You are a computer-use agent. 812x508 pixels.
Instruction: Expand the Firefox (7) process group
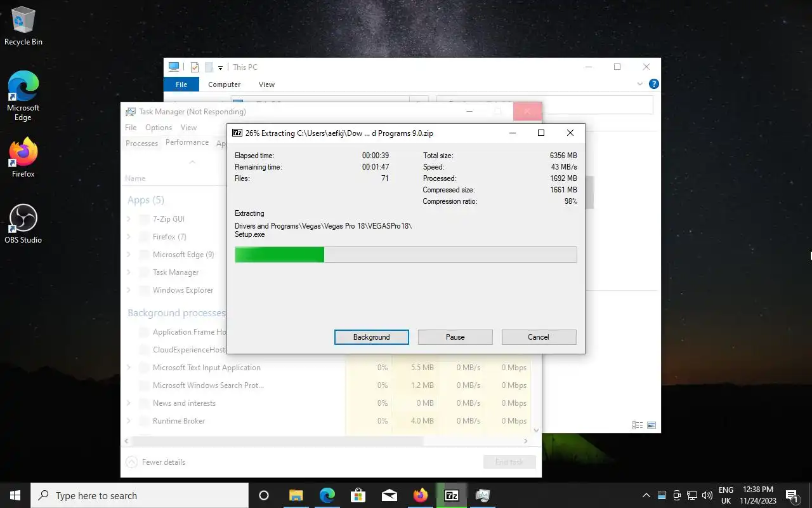pyautogui.click(x=129, y=237)
